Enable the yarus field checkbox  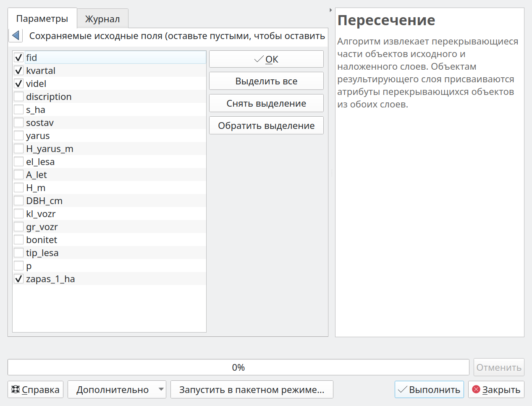18,136
